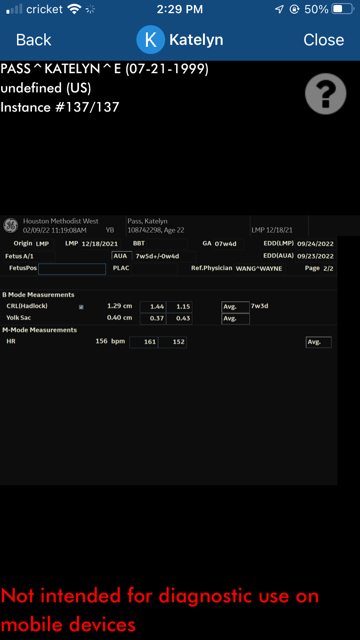360x640 pixels.
Task: Tap patient name PASS ^ KATELYN ^ E
Action: pos(61,69)
